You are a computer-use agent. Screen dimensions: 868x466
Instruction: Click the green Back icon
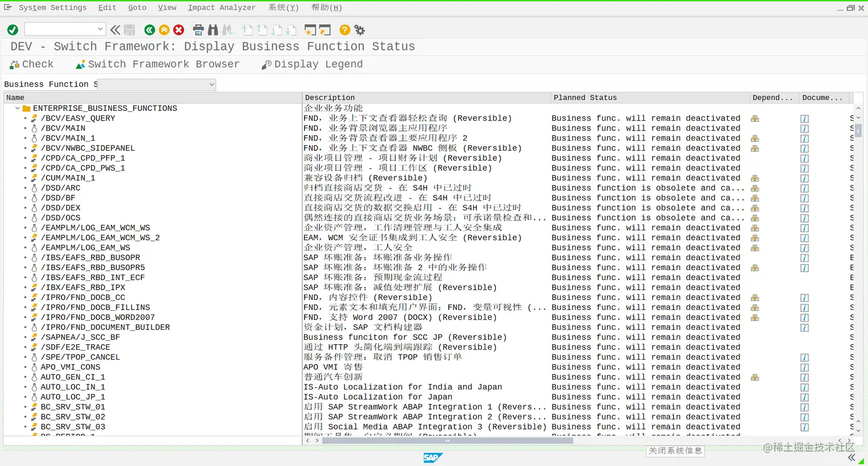tap(150, 30)
